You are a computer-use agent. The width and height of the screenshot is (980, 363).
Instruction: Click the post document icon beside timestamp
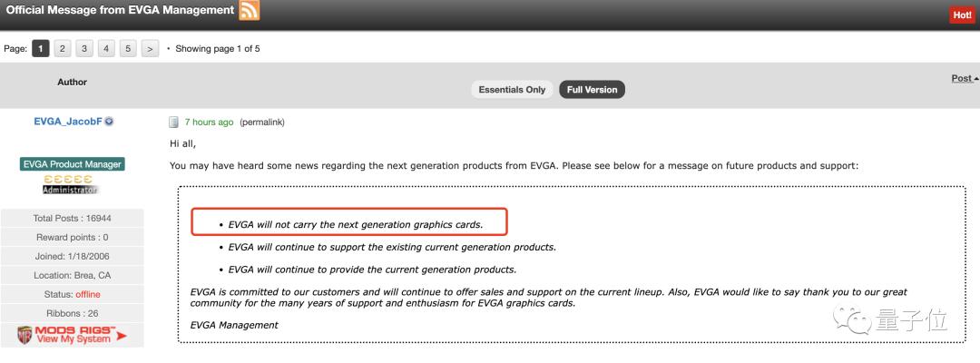coord(174,122)
